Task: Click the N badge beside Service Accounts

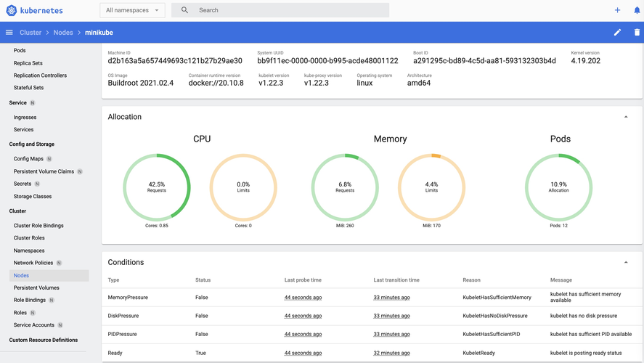Action: tap(60, 325)
